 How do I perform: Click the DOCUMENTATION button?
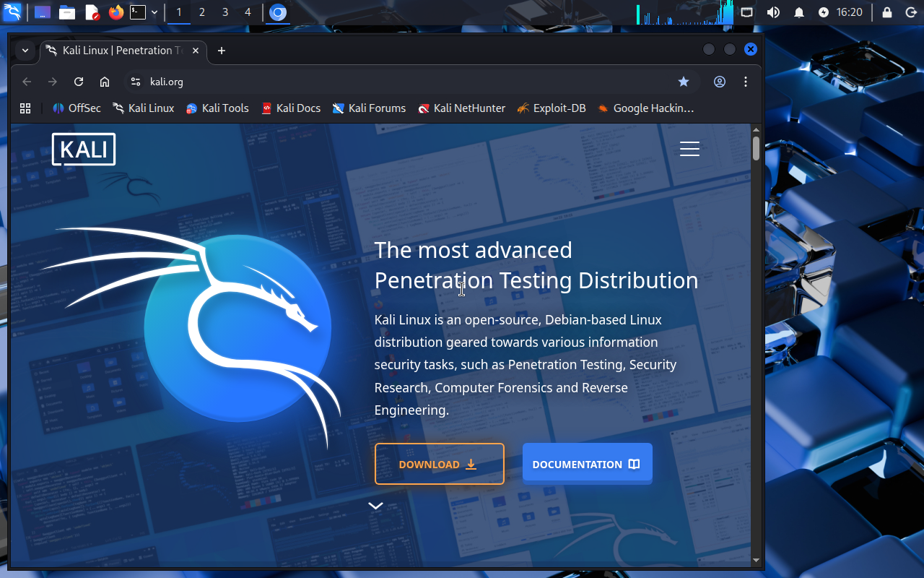[587, 464]
